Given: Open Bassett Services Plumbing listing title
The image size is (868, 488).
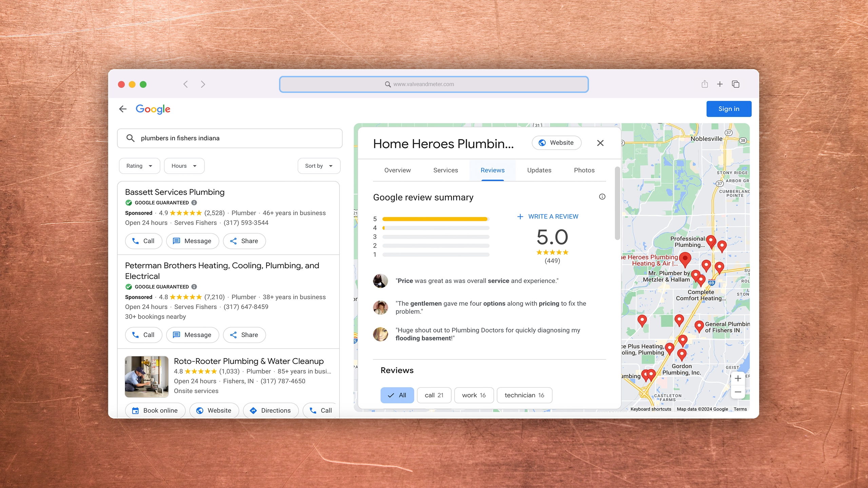Looking at the screenshot, I should click(x=175, y=192).
